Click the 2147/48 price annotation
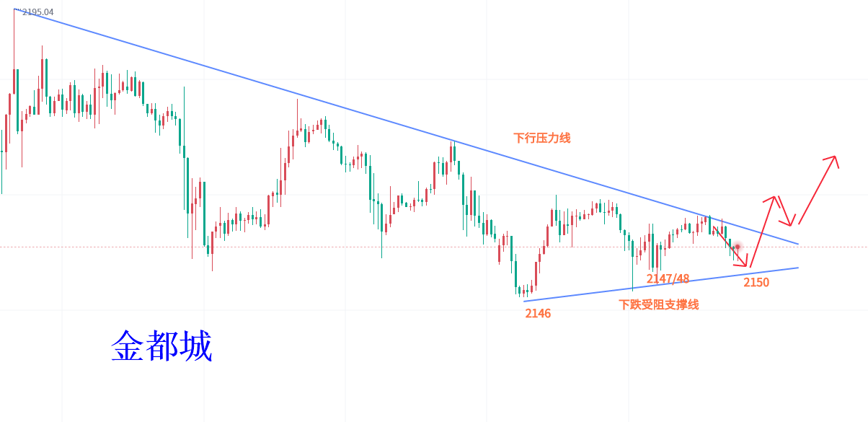This screenshot has height=422, width=868. (668, 278)
